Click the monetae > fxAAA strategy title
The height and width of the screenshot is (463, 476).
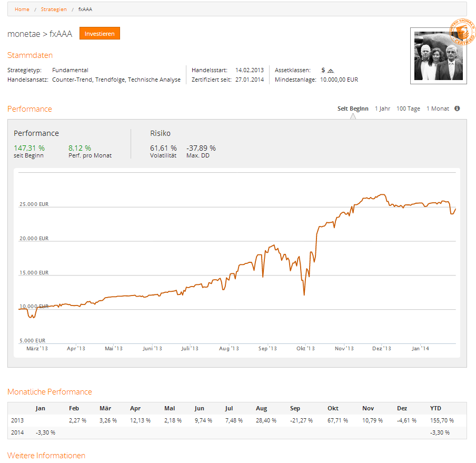tap(39, 34)
